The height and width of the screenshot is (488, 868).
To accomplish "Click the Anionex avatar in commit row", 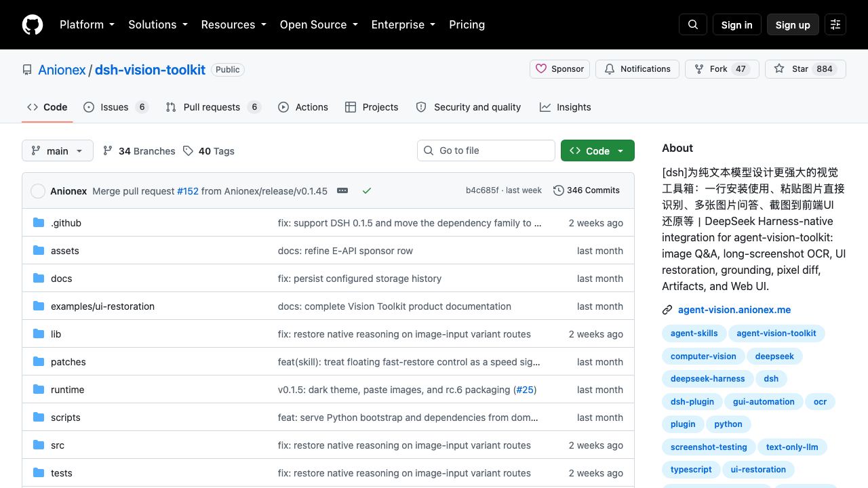I will (x=38, y=191).
